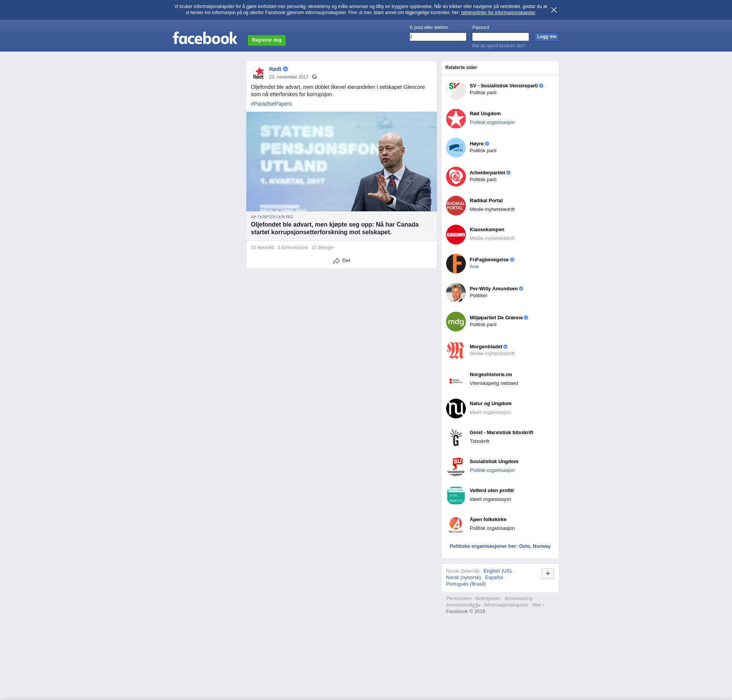This screenshot has width=732, height=700.
Task: Open Politiske organisasjoner her: Oslo, Norway
Action: [x=500, y=546]
